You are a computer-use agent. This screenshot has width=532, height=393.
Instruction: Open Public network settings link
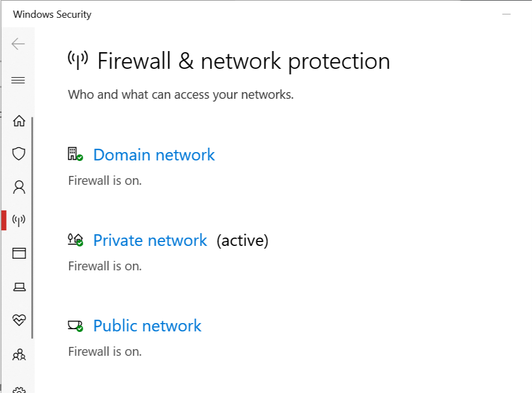[x=147, y=326]
